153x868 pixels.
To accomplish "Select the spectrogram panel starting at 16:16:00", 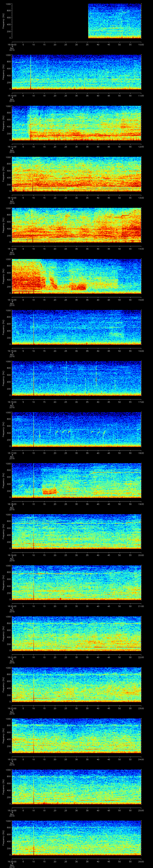I will click(x=76, y=378).
